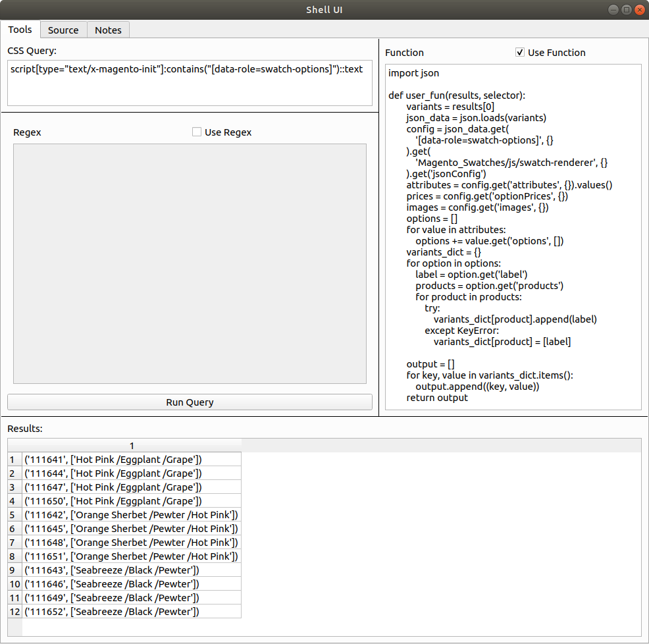
Task: Click the minimize icon in the title bar
Action: 612,9
